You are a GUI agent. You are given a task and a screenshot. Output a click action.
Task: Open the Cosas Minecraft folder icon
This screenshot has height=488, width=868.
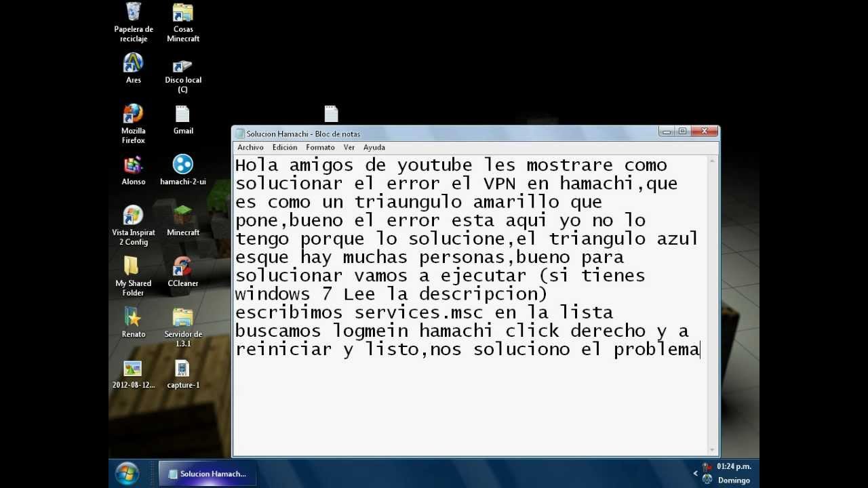pos(183,22)
